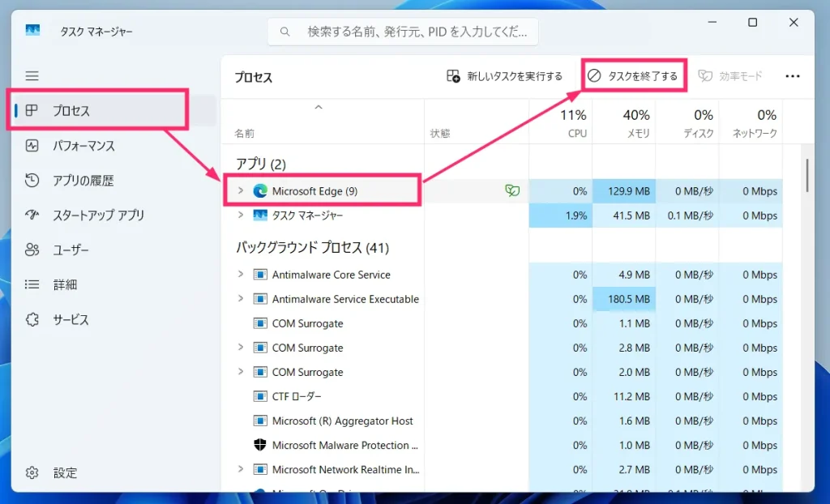Viewport: 830px width, 504px height.
Task: Click the vertical scrollbar of the process list
Action: (x=806, y=176)
